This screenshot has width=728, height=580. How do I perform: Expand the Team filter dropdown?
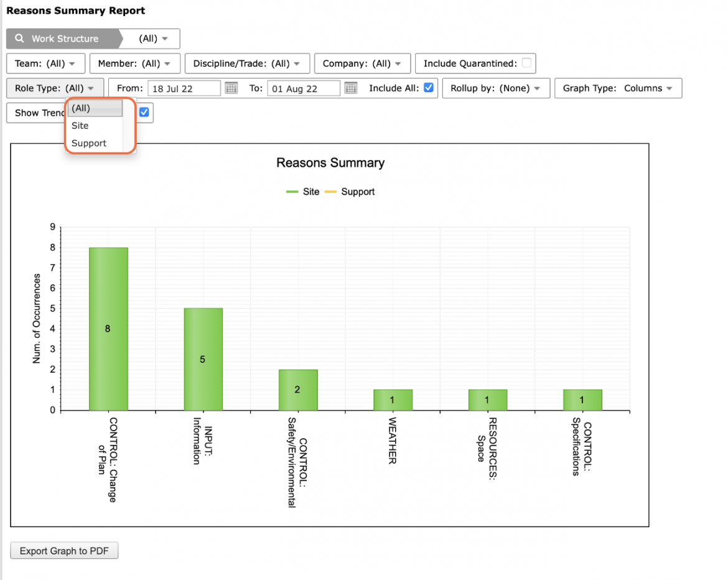click(45, 63)
